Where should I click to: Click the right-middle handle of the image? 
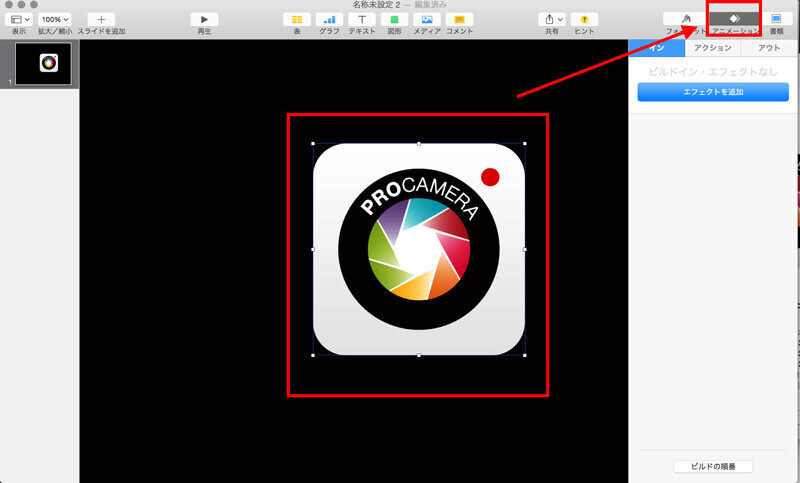click(x=525, y=249)
